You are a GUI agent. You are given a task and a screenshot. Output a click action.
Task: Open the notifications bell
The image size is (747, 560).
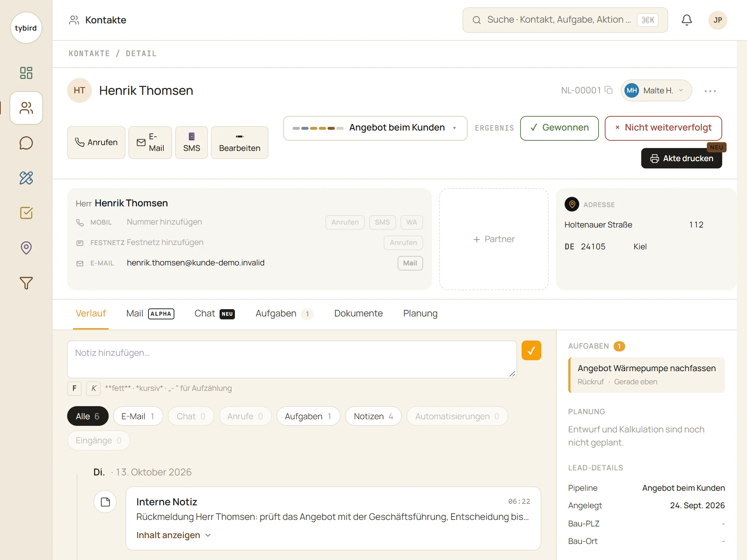click(x=686, y=20)
